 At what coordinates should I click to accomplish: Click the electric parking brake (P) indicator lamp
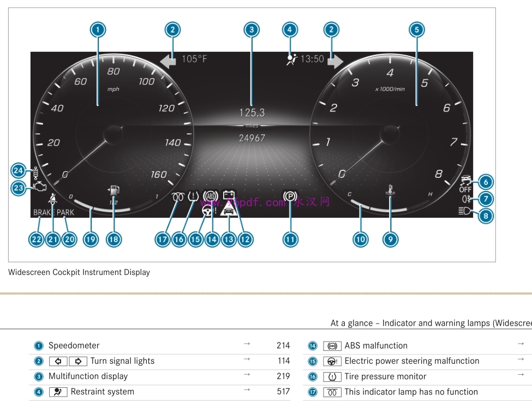click(290, 196)
